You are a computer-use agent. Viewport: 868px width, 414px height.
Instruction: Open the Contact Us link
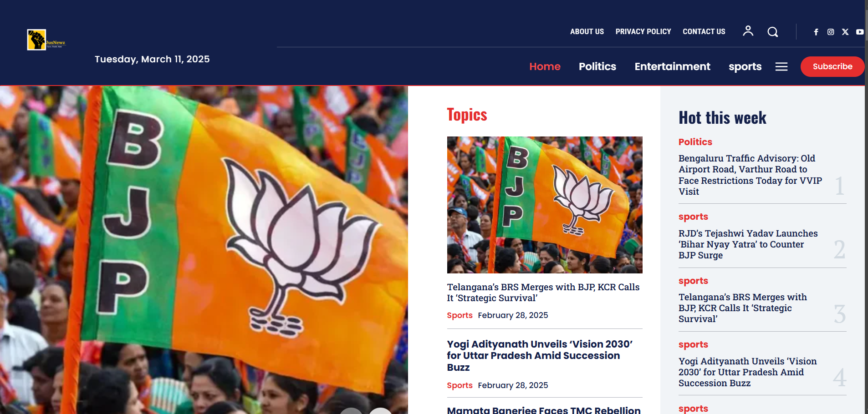(704, 31)
